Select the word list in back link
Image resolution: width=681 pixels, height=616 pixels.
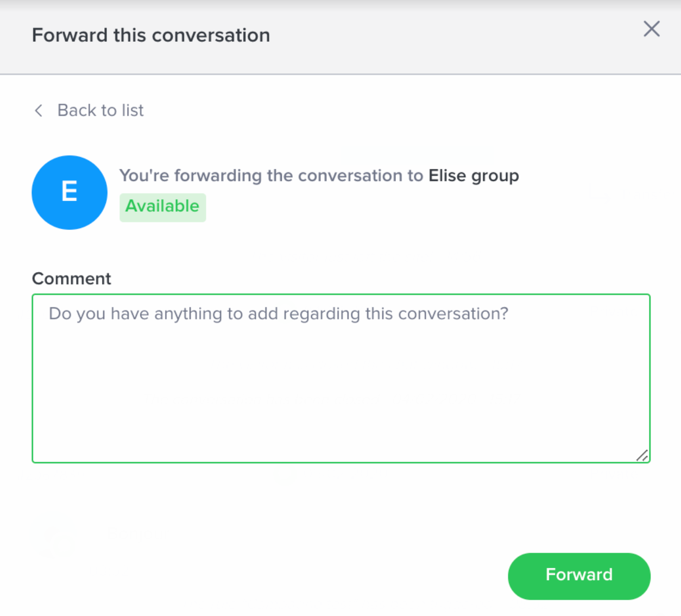tap(133, 110)
